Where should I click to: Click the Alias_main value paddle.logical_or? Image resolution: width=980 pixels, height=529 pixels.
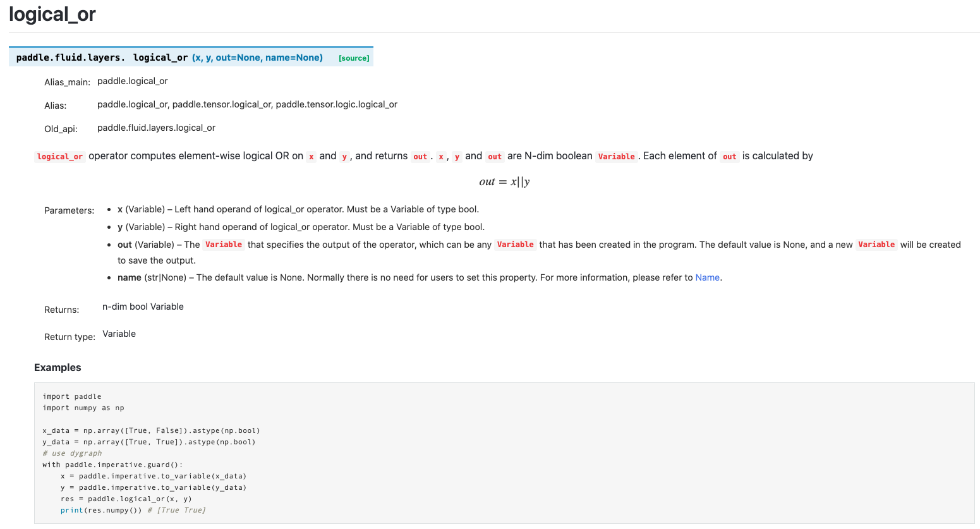(x=133, y=81)
